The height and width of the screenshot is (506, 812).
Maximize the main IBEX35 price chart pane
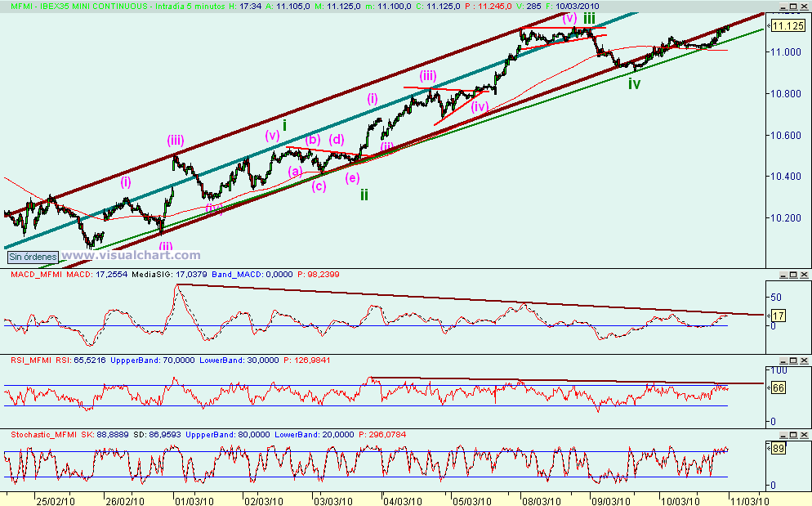pos(793,7)
